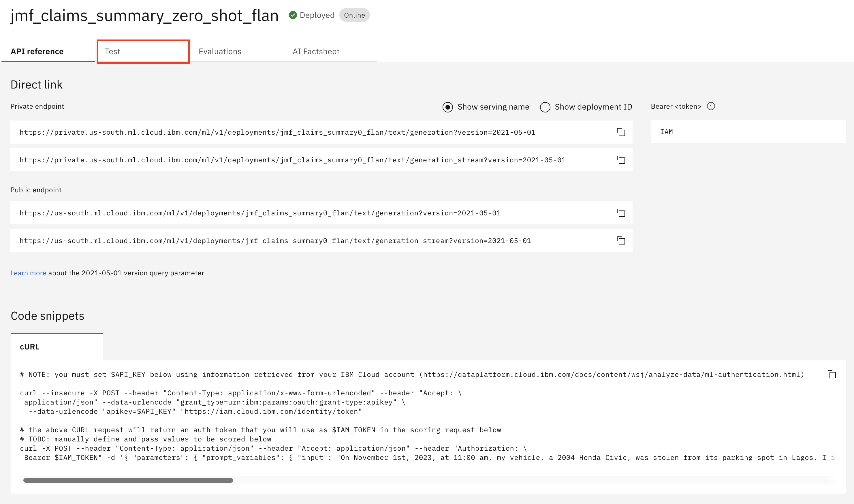
Task: Click the copy icon for public text generation endpoint
Action: (621, 213)
